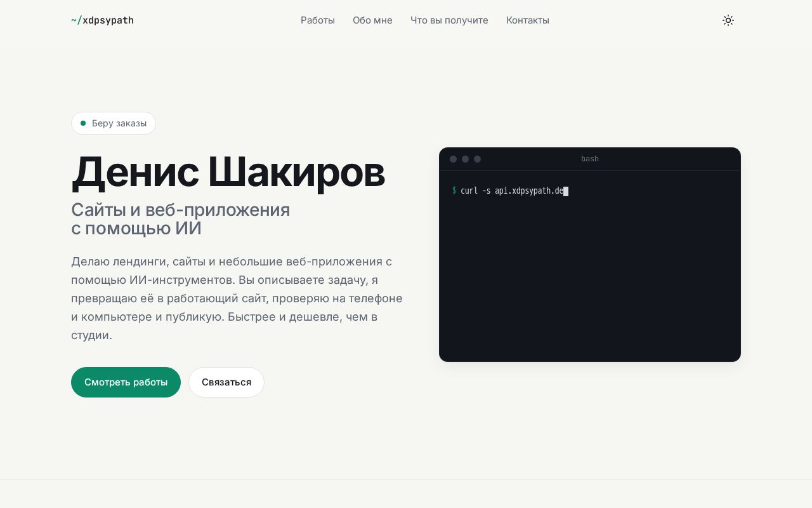Screen dimensions: 812x508
Task: Click the Связаться button
Action: coord(226,382)
